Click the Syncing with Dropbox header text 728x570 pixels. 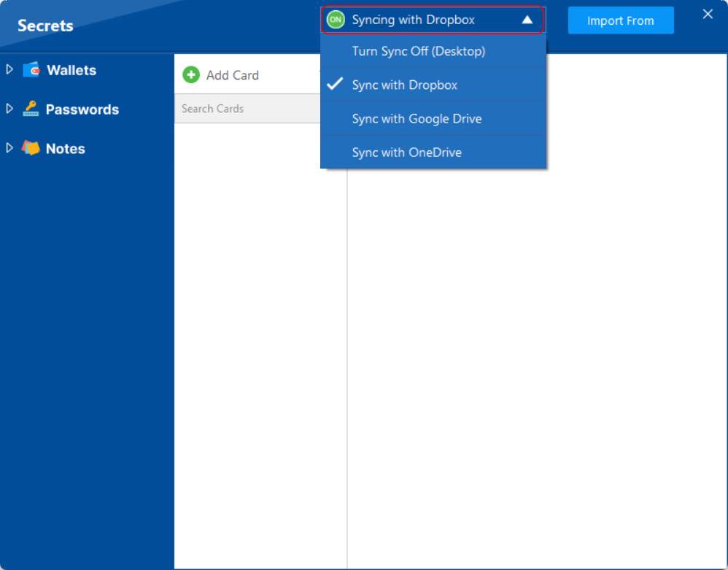click(x=413, y=20)
